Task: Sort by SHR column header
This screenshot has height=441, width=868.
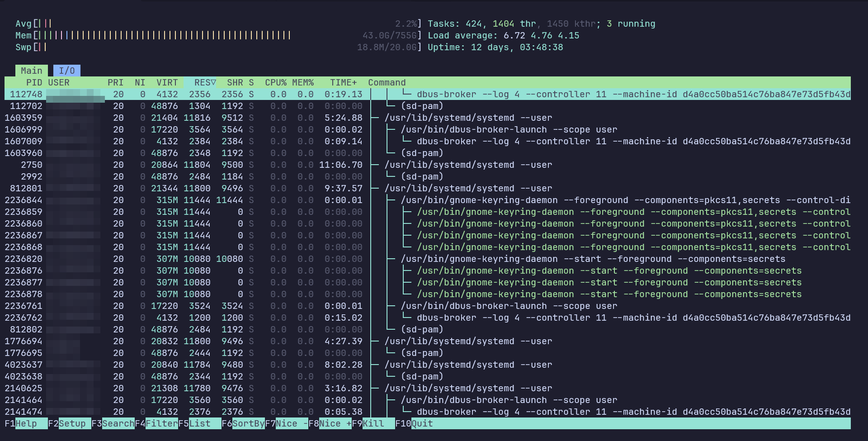Action: point(235,82)
